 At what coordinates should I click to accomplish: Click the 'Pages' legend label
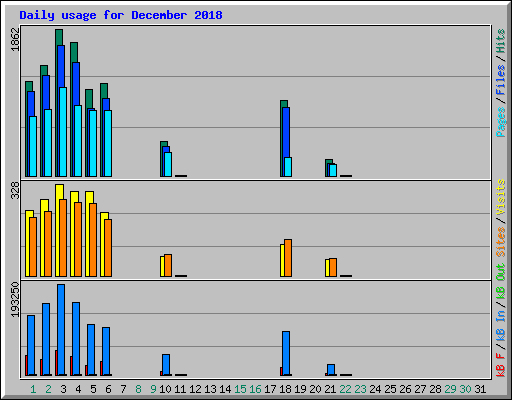[501, 122]
